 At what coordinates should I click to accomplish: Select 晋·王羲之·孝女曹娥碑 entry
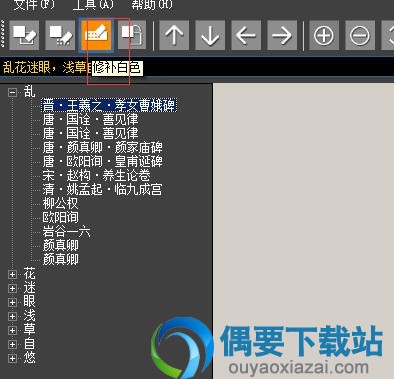[109, 105]
